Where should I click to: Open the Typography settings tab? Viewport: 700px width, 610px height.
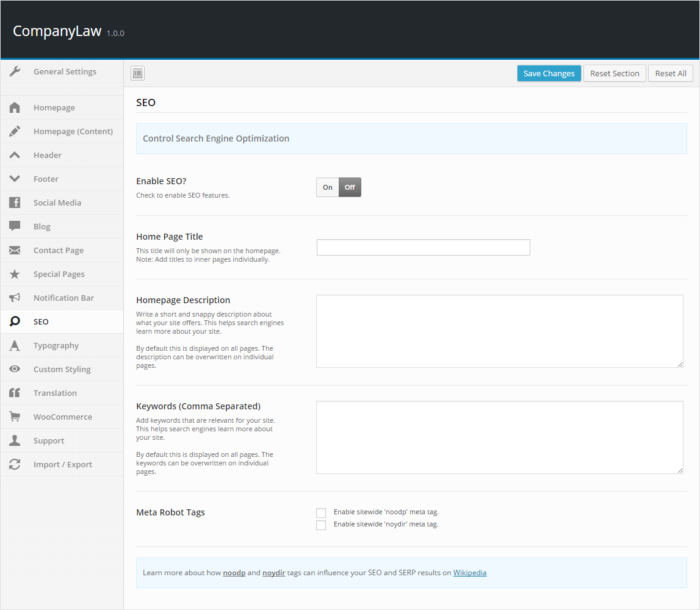(56, 345)
